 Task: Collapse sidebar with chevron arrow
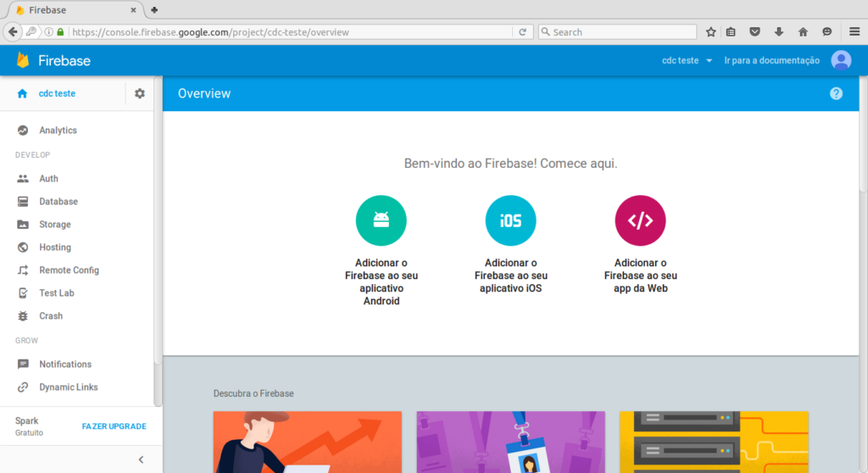tap(142, 459)
